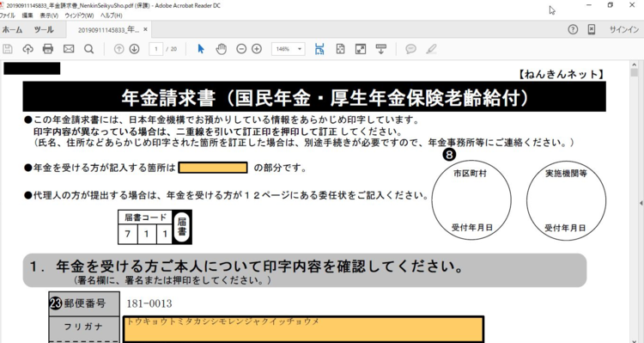Minimize the Acrobat Reader window
Viewport: 644px width, 343px height.
(x=589, y=5)
